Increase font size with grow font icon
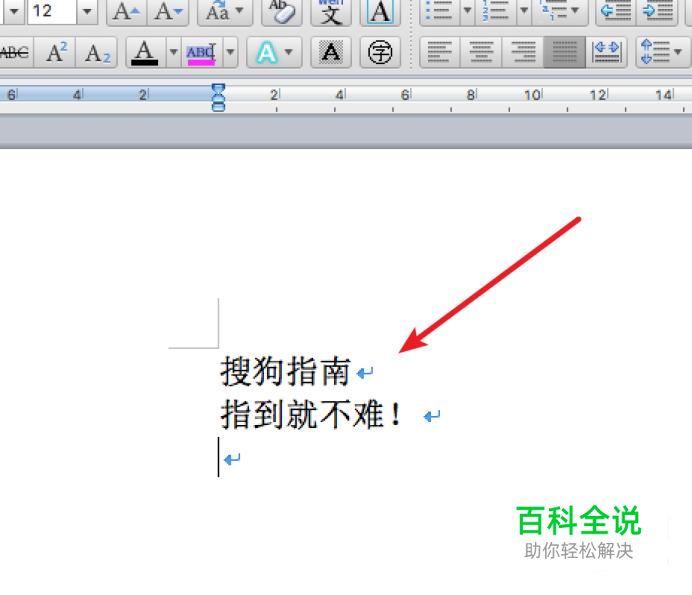This screenshot has width=692, height=595. pyautogui.click(x=127, y=11)
